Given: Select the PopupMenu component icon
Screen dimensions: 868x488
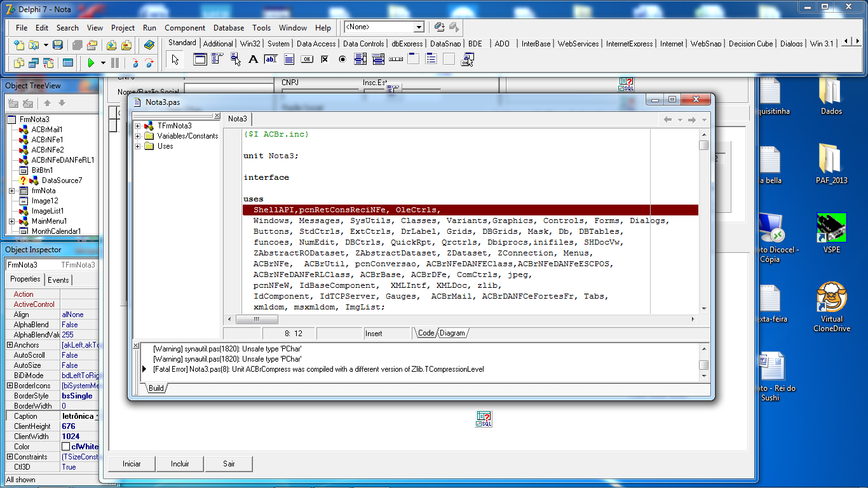Looking at the screenshot, I should click(236, 59).
